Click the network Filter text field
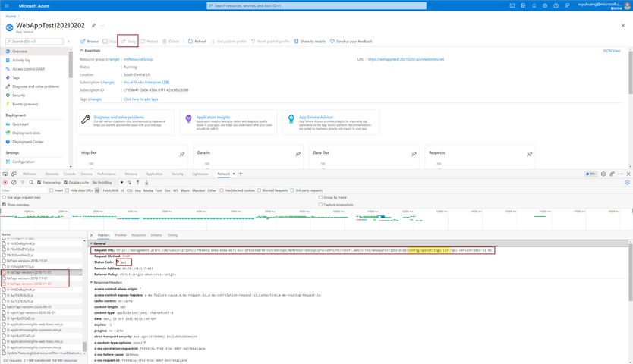The height and width of the screenshot is (364, 633). tap(24, 190)
